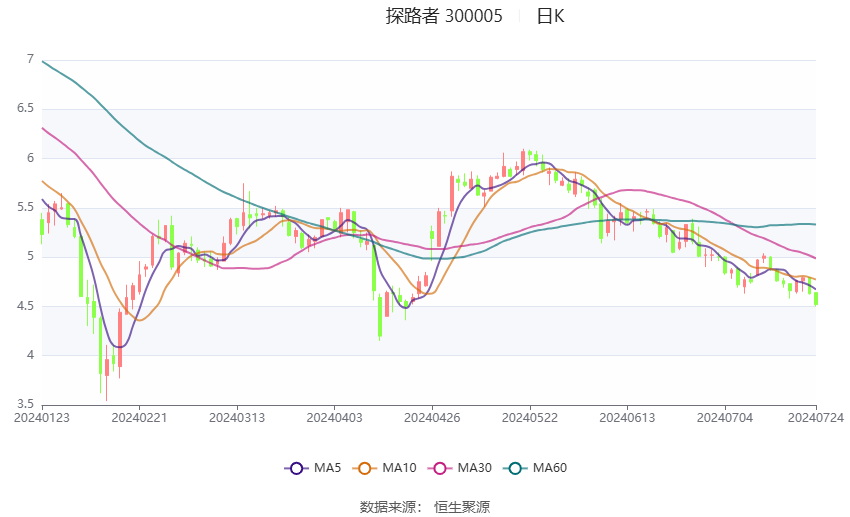850x517 pixels.
Task: Click the 20240522 date label on the x-axis
Action: tap(529, 417)
